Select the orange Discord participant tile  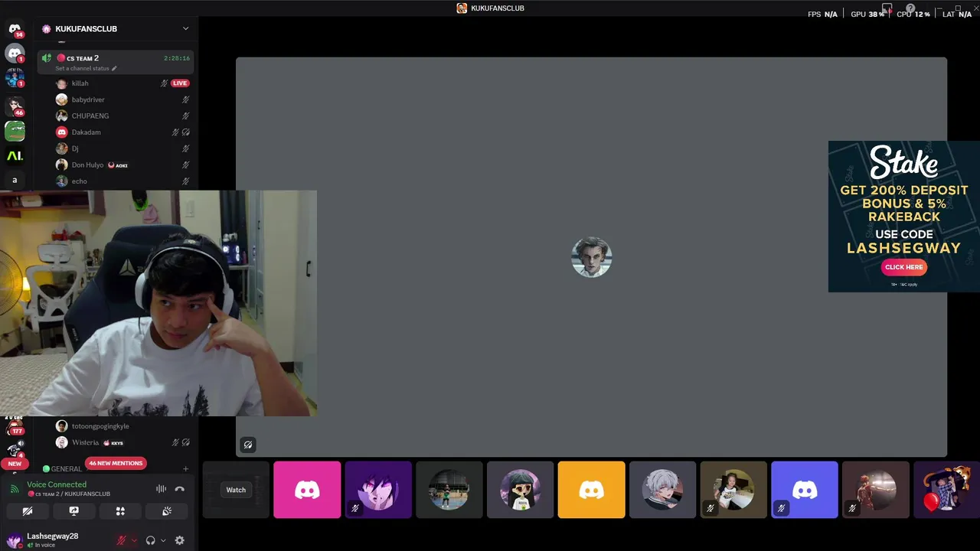click(591, 490)
